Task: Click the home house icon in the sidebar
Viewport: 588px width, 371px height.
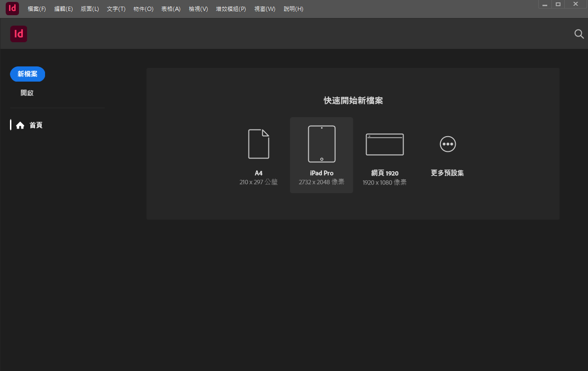Action: pyautogui.click(x=20, y=125)
